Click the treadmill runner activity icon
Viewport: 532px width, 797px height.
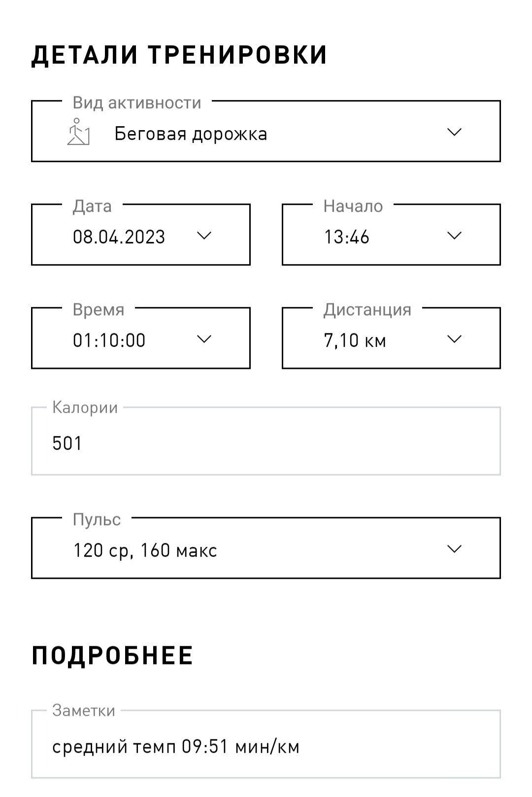click(x=79, y=132)
